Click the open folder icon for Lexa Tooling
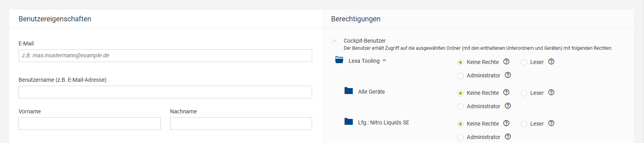Screen dimensions: 644x143 (339, 60)
